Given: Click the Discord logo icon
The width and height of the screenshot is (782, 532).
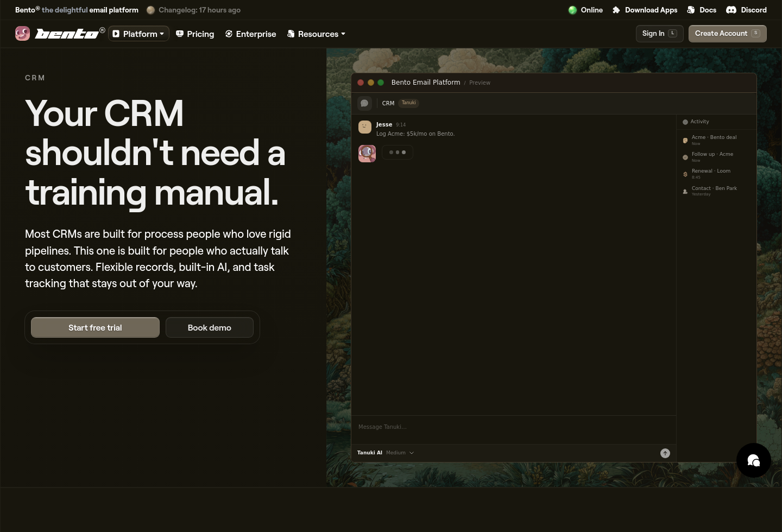Looking at the screenshot, I should [x=731, y=10].
